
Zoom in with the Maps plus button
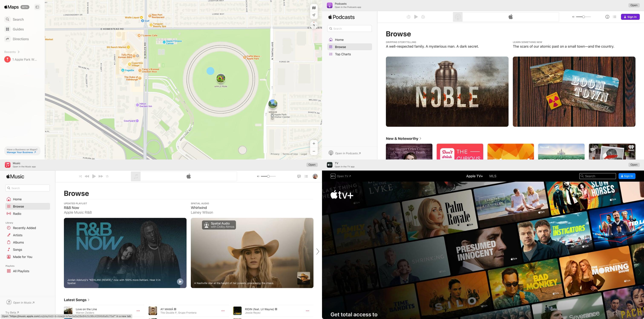pos(314,144)
